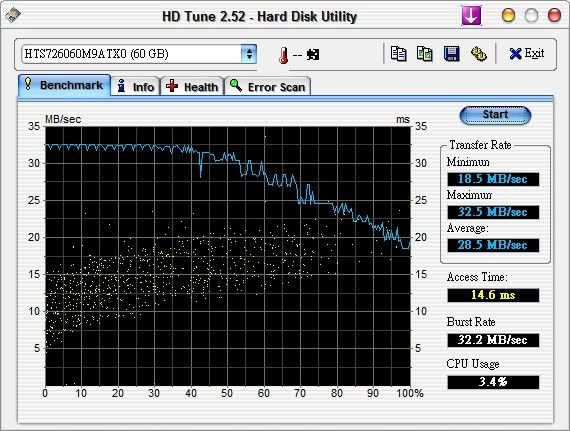Image resolution: width=570 pixels, height=431 pixels.
Task: Click the Exit button label
Action: point(534,53)
